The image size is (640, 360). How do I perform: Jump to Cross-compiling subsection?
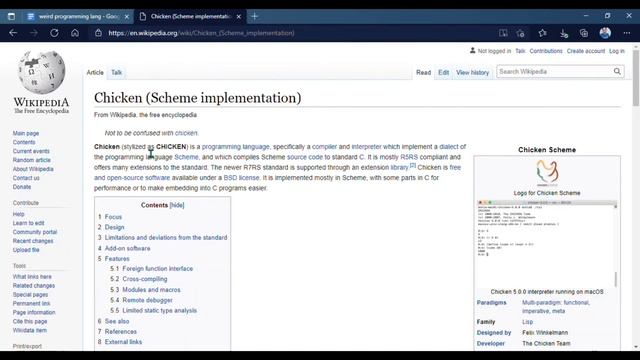point(144,279)
